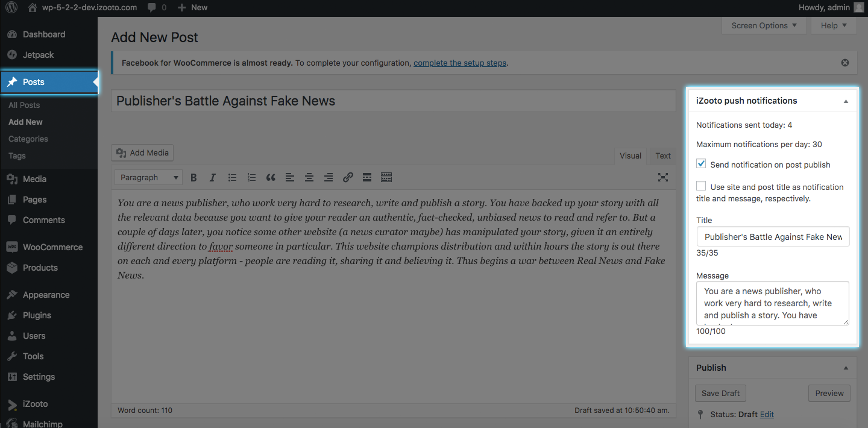Open WooCommerce in the sidebar menu
Screen dimensions: 868x428
click(52, 247)
